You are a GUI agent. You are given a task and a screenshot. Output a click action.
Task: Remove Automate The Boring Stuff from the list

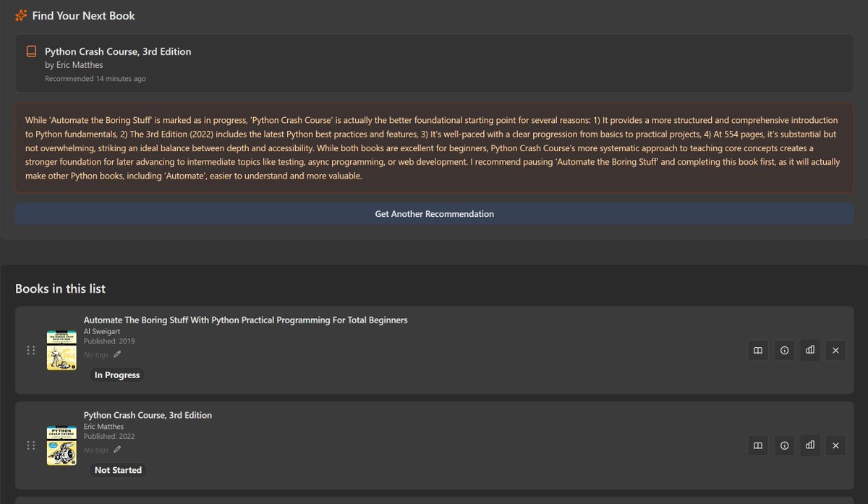(835, 350)
